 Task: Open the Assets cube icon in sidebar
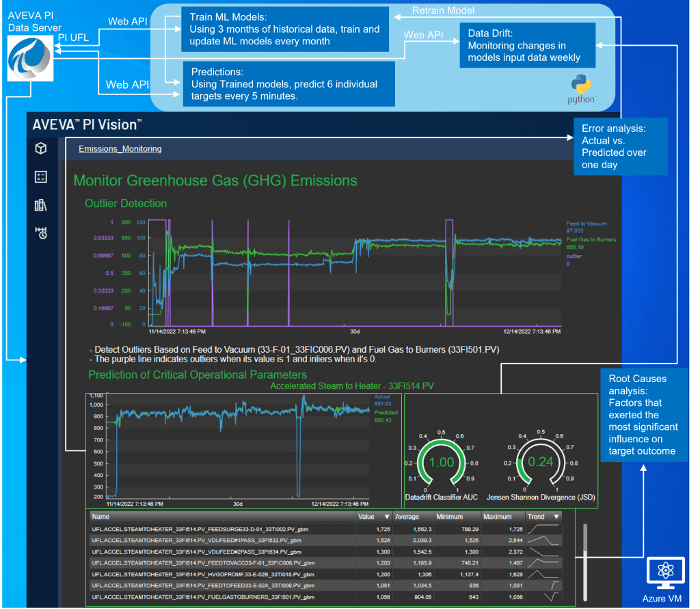(41, 149)
